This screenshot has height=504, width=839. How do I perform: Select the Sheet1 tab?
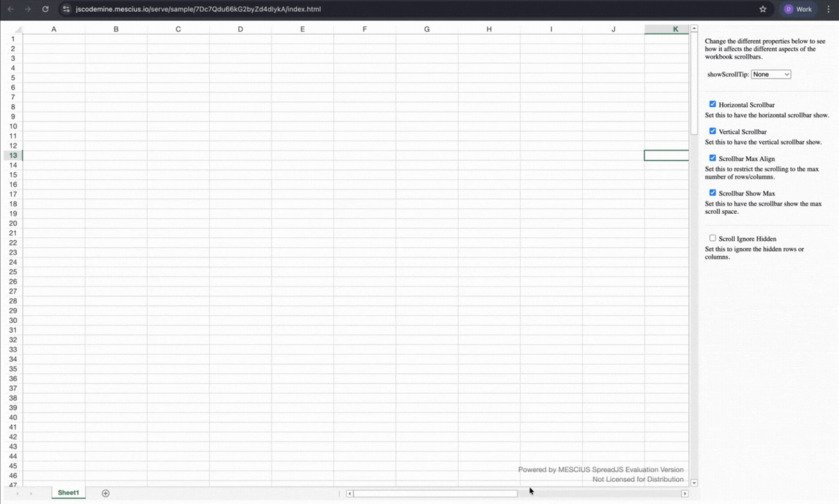[68, 493]
